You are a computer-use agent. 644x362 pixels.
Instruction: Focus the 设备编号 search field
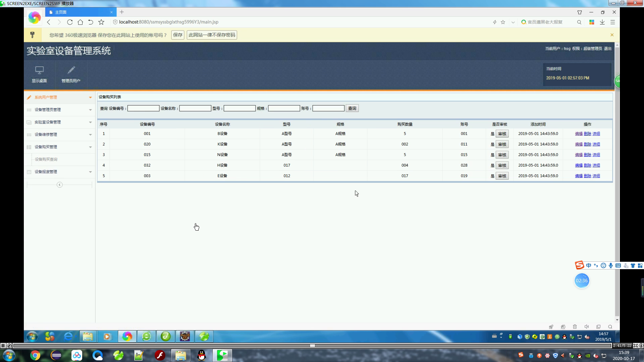pyautogui.click(x=143, y=108)
